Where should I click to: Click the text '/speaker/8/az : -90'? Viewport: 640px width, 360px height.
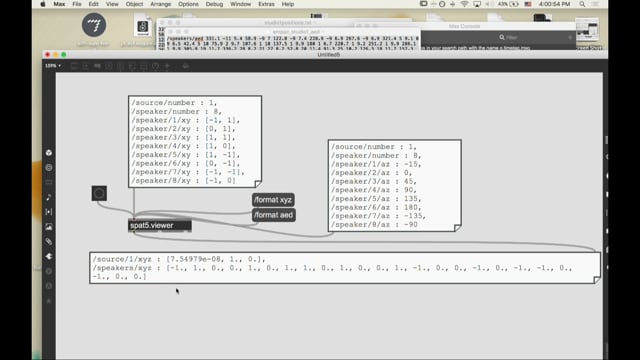point(374,224)
